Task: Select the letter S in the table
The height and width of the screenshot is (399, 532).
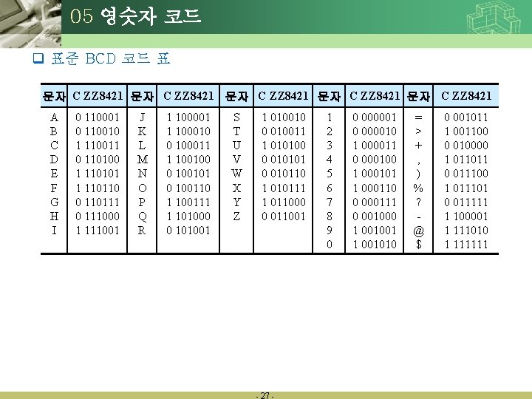Action: pyautogui.click(x=236, y=117)
